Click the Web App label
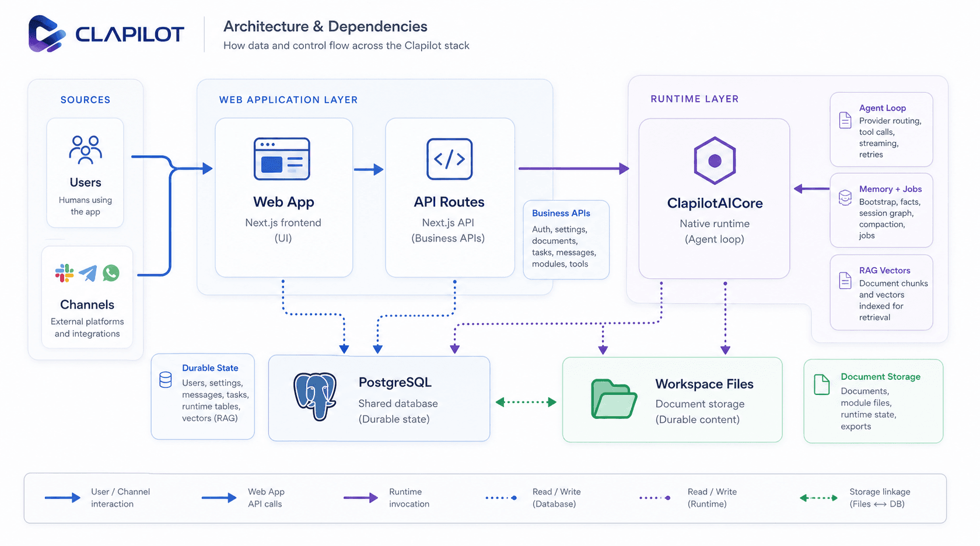 pyautogui.click(x=283, y=202)
